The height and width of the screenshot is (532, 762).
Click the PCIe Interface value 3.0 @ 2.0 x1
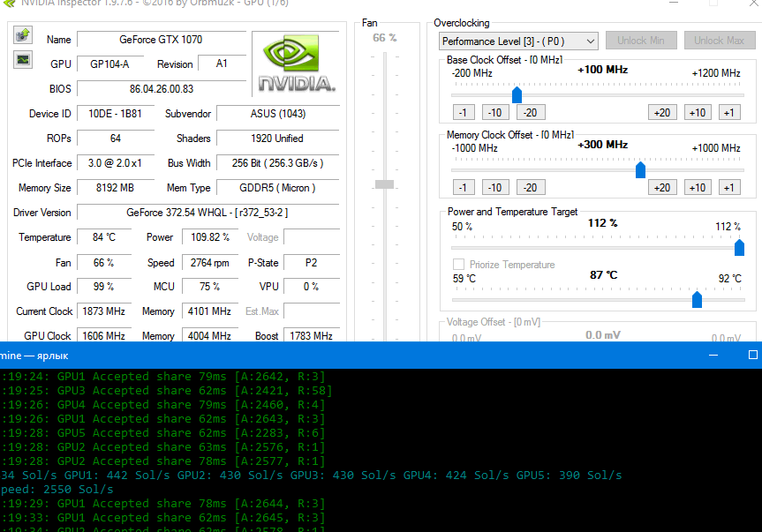click(116, 163)
